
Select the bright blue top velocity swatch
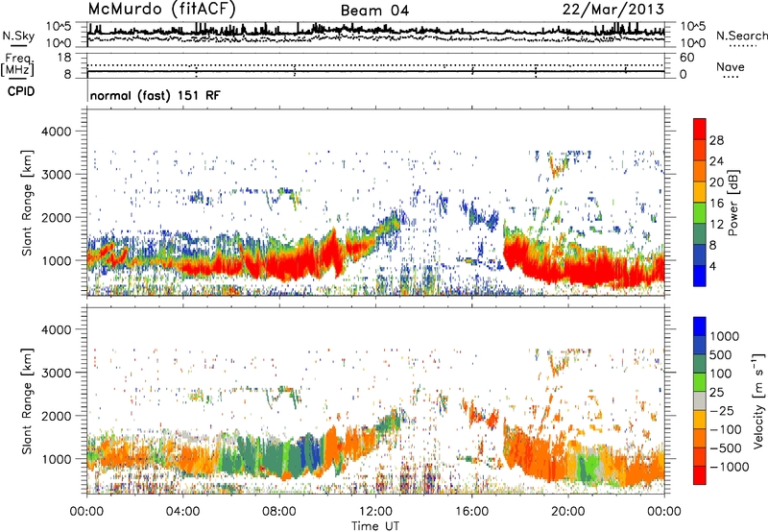(700, 326)
